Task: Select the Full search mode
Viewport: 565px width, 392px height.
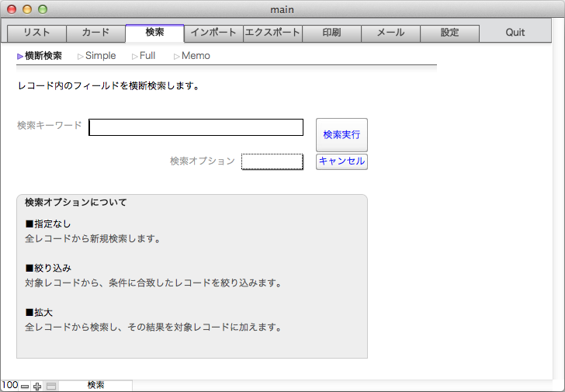Action: pos(147,56)
